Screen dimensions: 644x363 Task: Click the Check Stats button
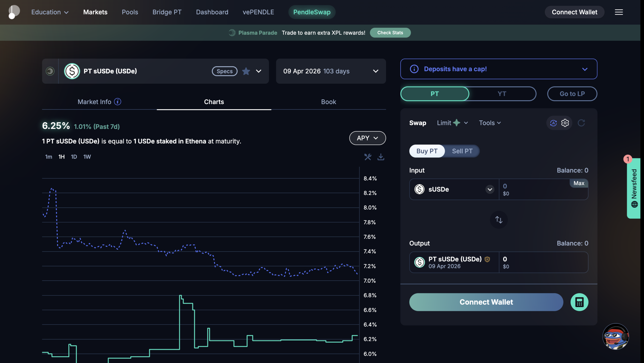point(390,33)
